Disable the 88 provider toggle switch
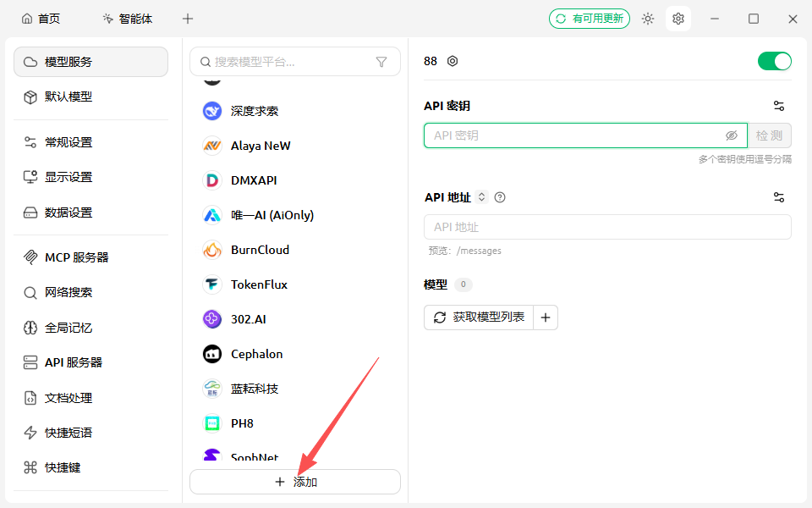This screenshot has width=812, height=508. pyautogui.click(x=774, y=61)
